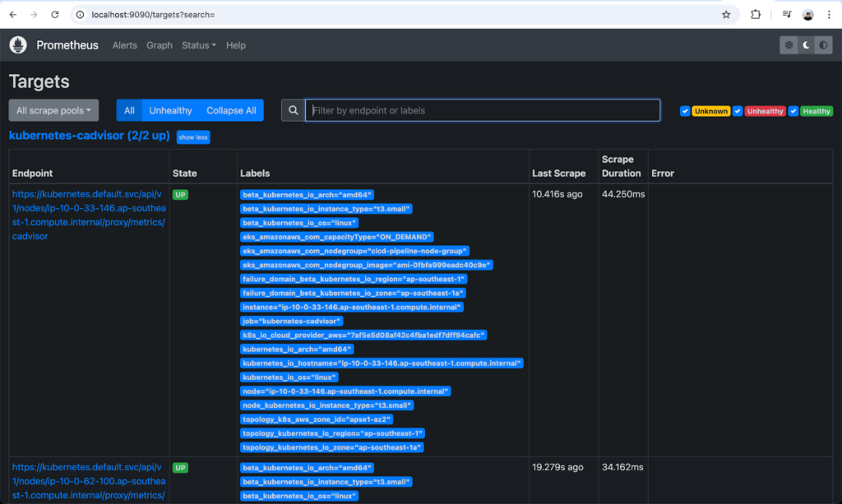This screenshot has height=504, width=842.
Task: Uncheck the Unknown state filter checkbox
Action: [x=685, y=111]
